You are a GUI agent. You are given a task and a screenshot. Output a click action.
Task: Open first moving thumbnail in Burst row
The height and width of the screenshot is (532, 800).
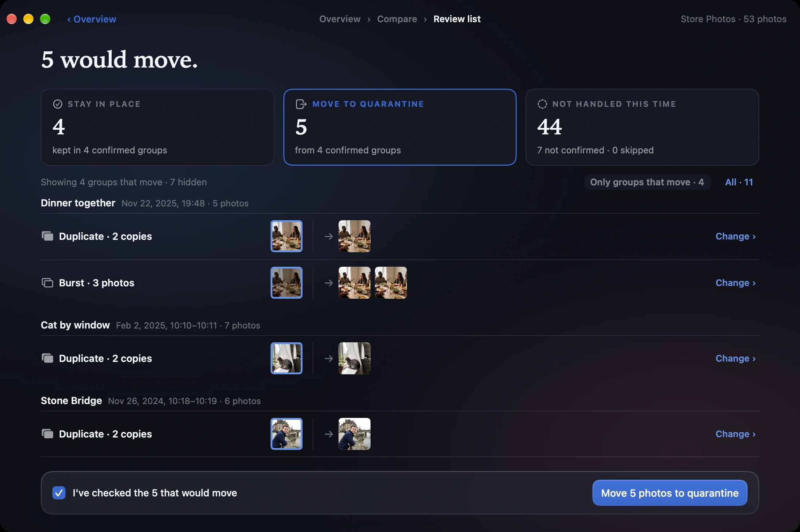(x=355, y=283)
